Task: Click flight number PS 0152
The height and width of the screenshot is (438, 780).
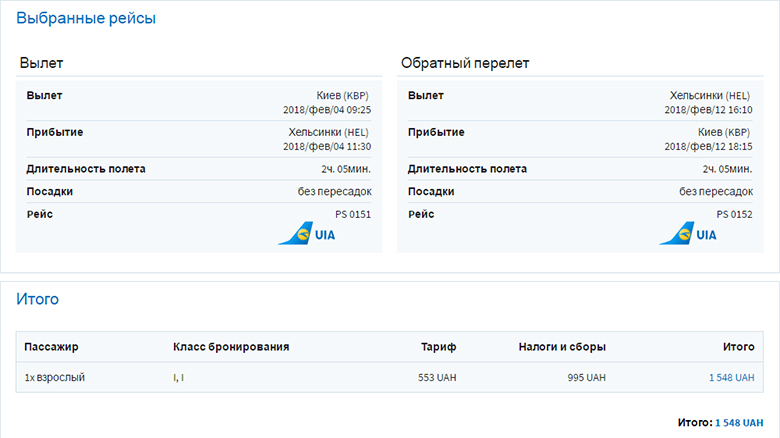Action: tap(734, 214)
